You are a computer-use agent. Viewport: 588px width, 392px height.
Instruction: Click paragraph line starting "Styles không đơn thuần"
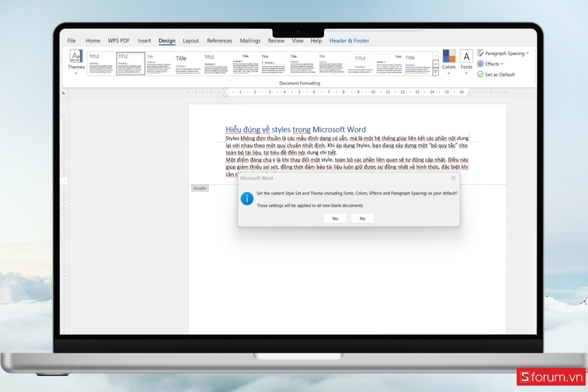tap(347, 138)
